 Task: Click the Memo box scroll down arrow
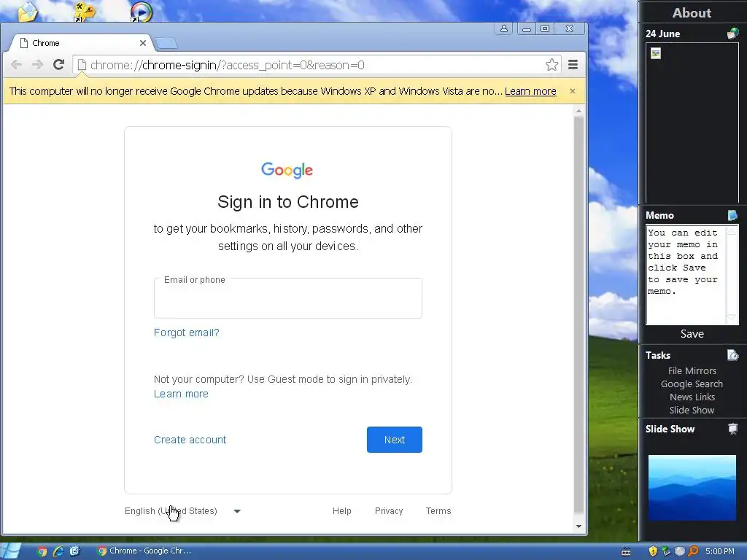pyautogui.click(x=731, y=318)
